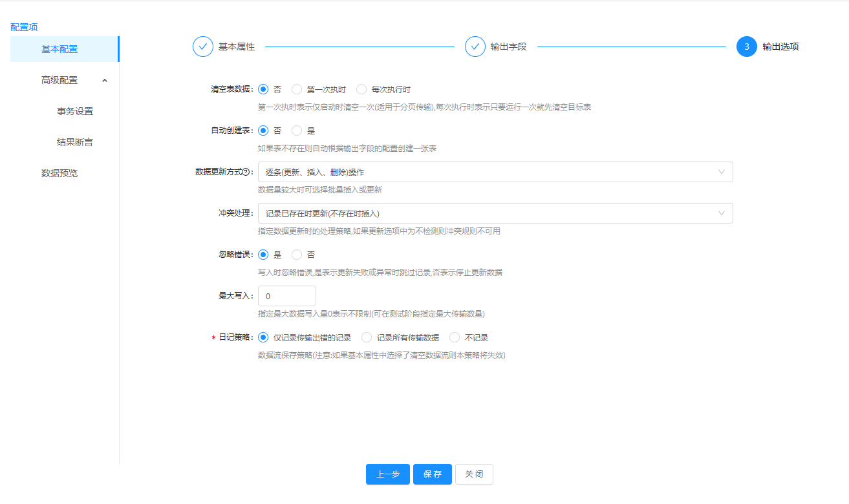
Task: Click the 保存 button
Action: pos(433,474)
